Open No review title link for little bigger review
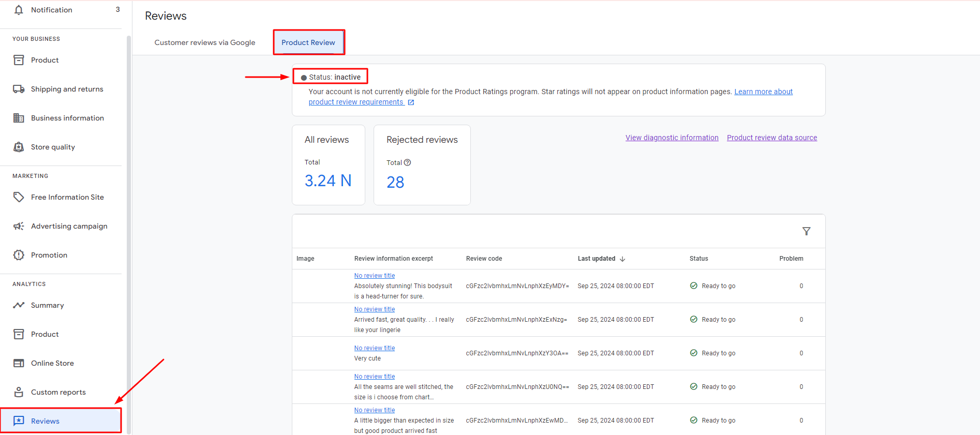This screenshot has width=980, height=435. click(x=375, y=410)
